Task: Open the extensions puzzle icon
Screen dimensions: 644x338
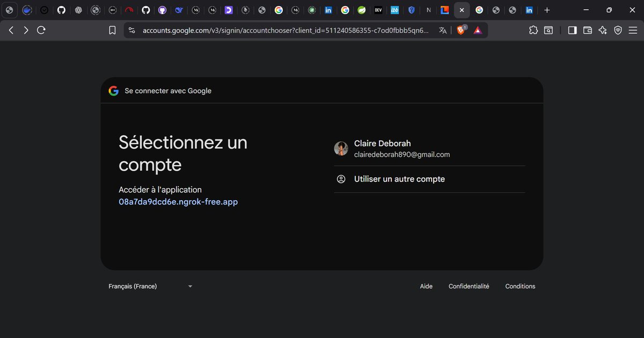Action: (x=533, y=31)
